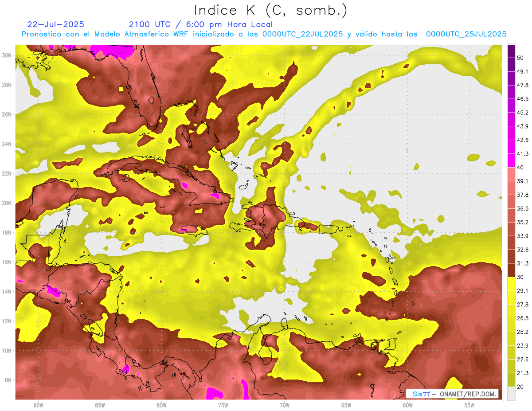532x411 pixels.
Task: Click the colorbar value 35.2
Action: pos(522,222)
